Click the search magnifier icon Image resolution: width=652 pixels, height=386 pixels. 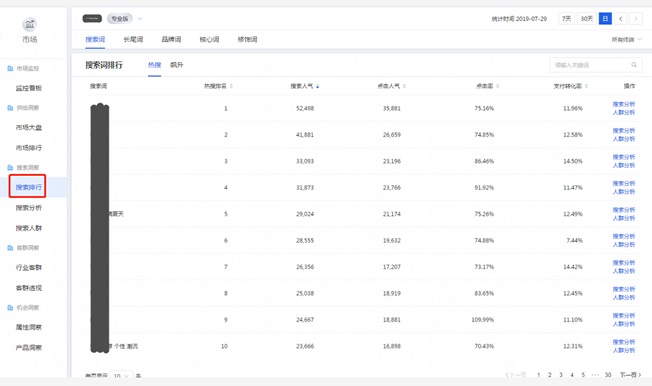click(x=634, y=64)
